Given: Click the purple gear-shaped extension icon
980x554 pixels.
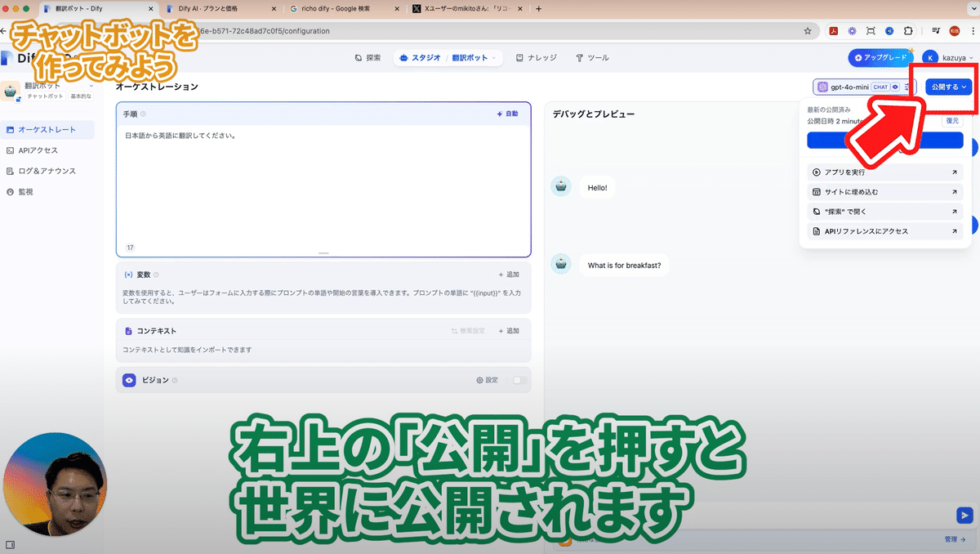Looking at the screenshot, I should pos(852,31).
